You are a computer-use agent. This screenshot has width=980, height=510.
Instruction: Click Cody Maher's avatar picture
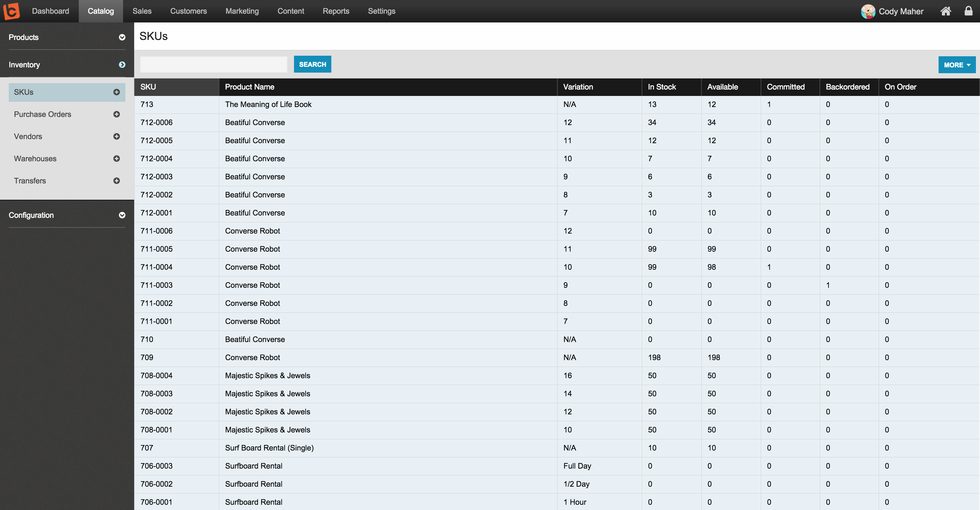point(868,11)
